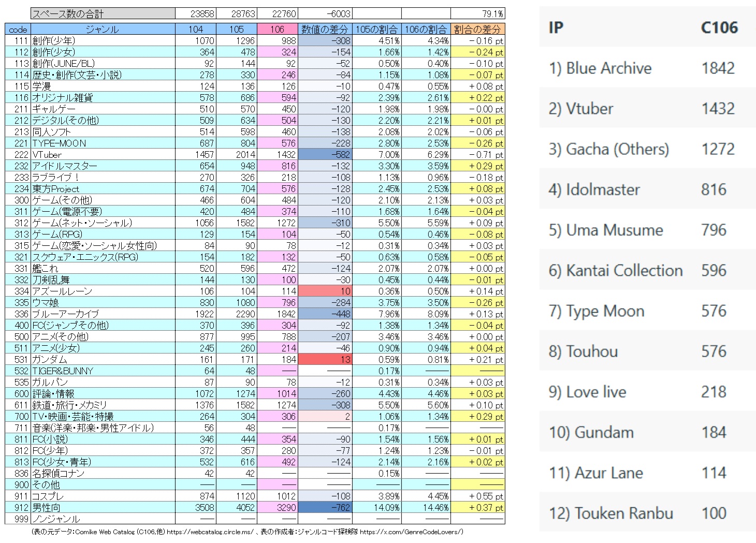Select the total value 23858
The width and height of the screenshot is (756, 543).
point(195,14)
